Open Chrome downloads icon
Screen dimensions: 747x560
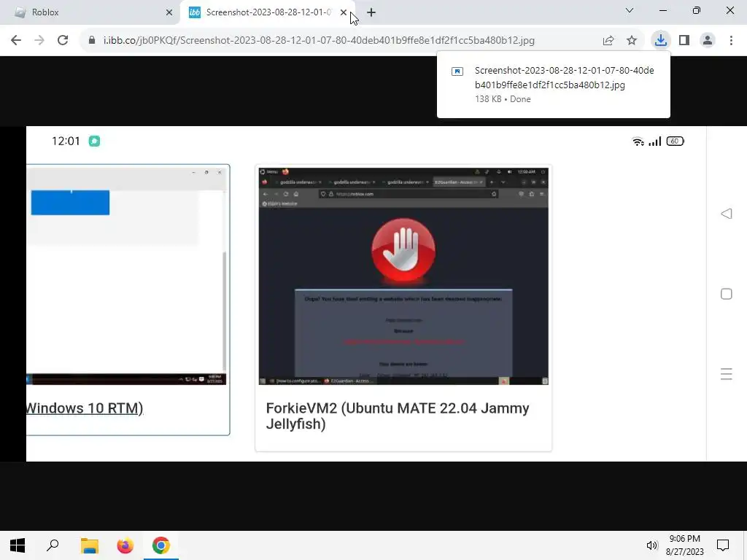click(x=661, y=41)
